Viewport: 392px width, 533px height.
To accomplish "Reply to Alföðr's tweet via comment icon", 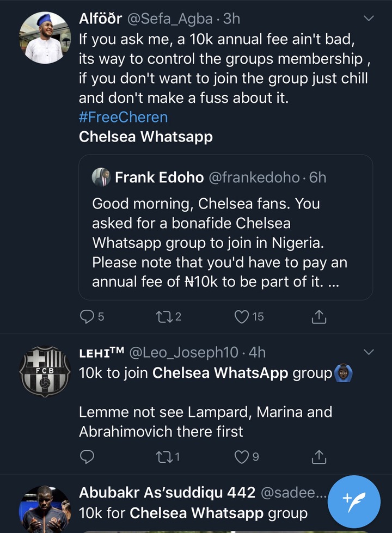I will pos(87,316).
